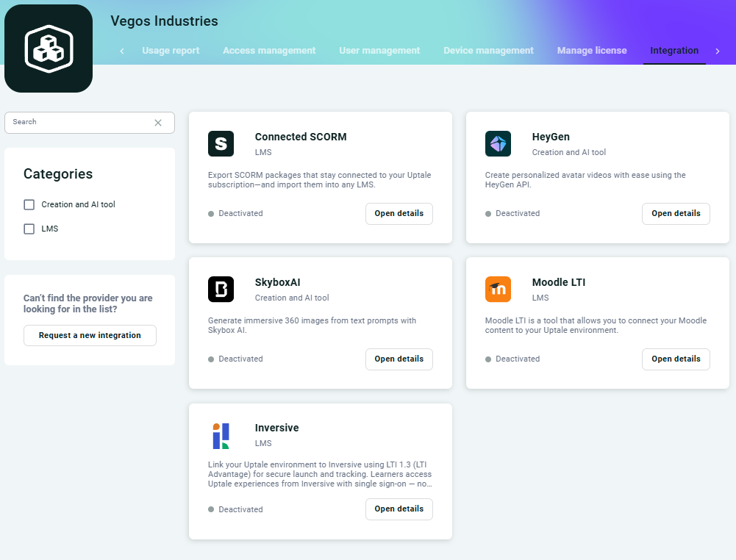736x560 pixels.
Task: Switch to the Usage report tab
Action: coord(171,51)
